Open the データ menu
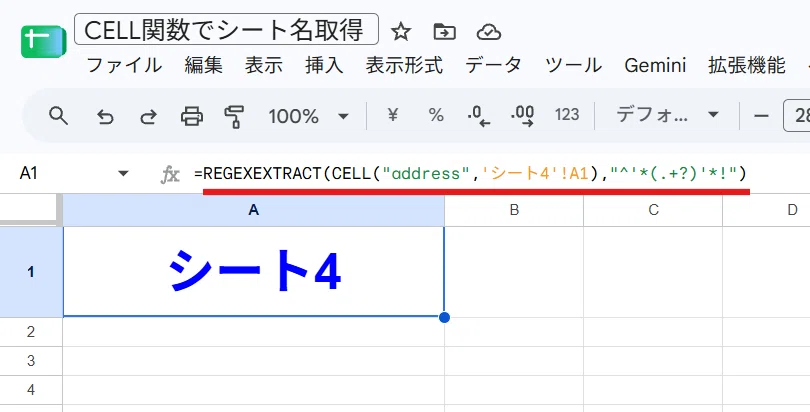Image resolution: width=810 pixels, height=412 pixels. [493, 66]
